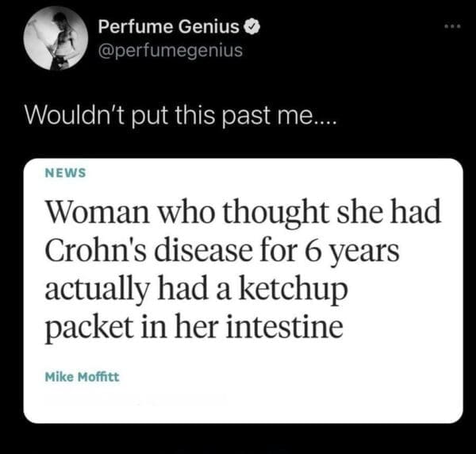Click headline line "Woman who thought she had"
Viewport: 476px width, 454px height.
(x=243, y=212)
